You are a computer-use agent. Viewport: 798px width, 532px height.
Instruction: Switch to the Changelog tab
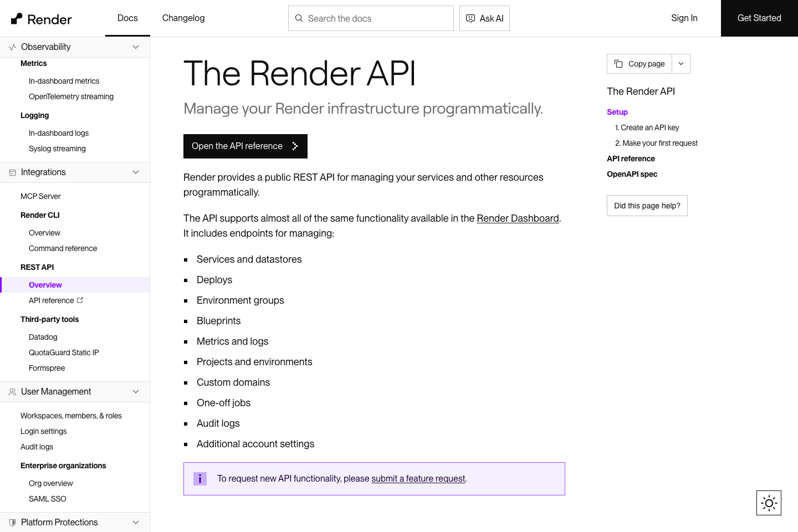point(183,18)
